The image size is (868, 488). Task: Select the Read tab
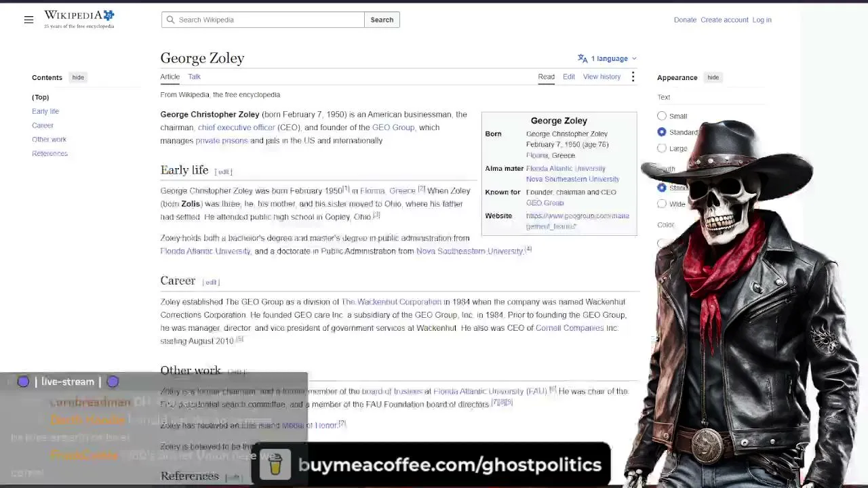pyautogui.click(x=546, y=77)
